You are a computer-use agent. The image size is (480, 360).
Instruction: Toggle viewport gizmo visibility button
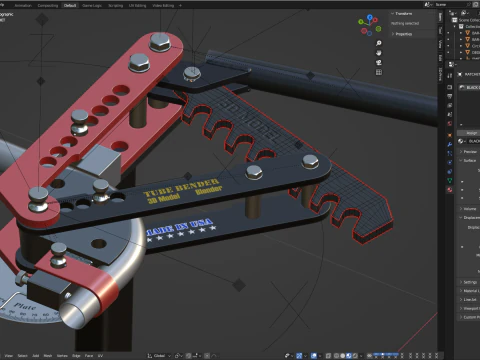(x=299, y=356)
